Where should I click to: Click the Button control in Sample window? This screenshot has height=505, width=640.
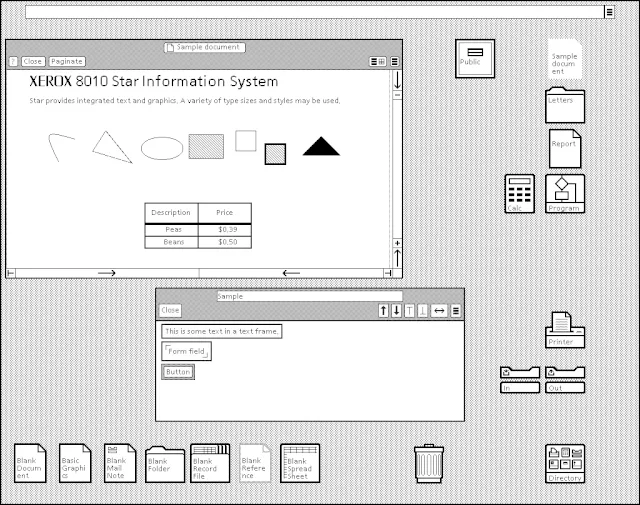click(x=178, y=372)
